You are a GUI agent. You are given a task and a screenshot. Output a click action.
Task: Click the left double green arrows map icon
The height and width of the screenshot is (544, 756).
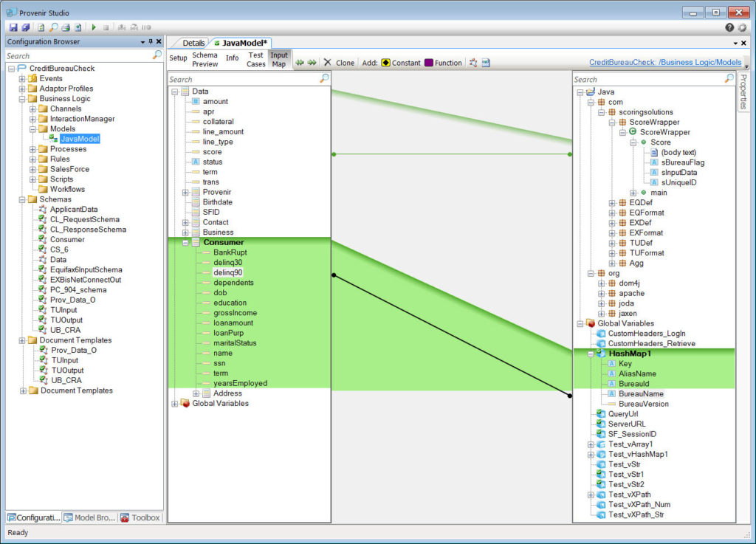[300, 63]
